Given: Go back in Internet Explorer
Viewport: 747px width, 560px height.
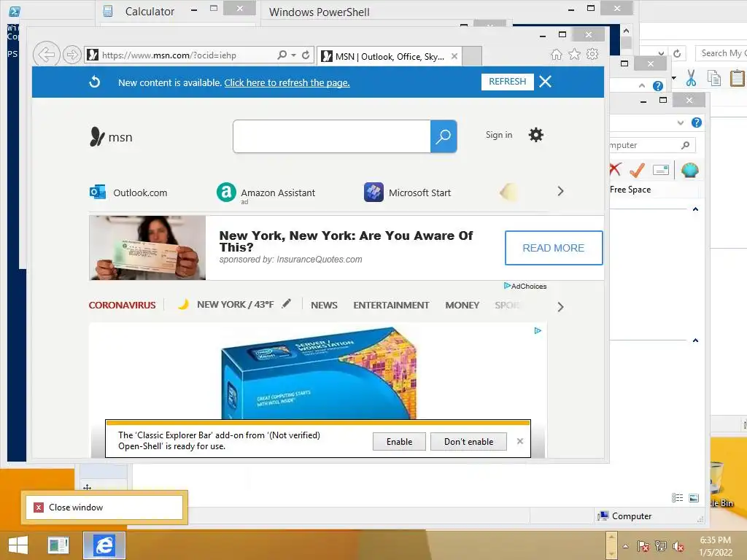Looking at the screenshot, I should [46, 55].
